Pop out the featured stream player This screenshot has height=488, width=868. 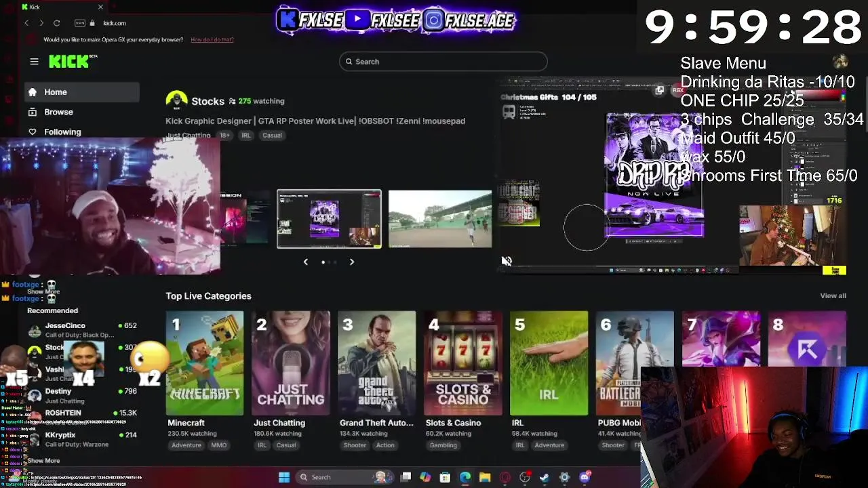659,90
